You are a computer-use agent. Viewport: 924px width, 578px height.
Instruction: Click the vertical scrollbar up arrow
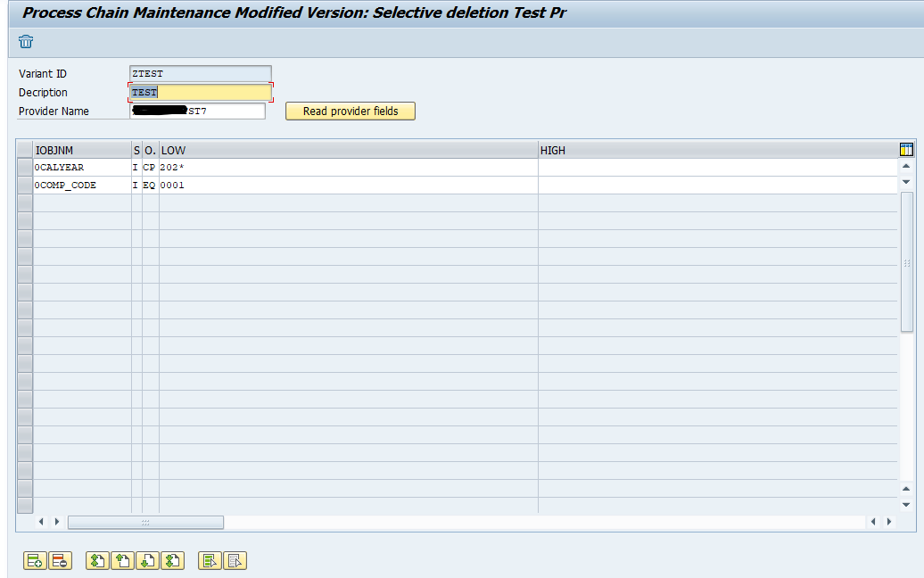[x=907, y=165]
